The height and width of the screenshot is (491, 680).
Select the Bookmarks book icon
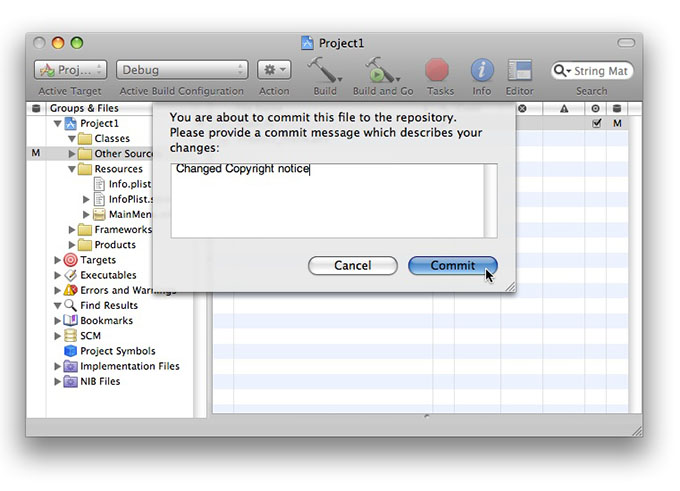pyautogui.click(x=70, y=321)
